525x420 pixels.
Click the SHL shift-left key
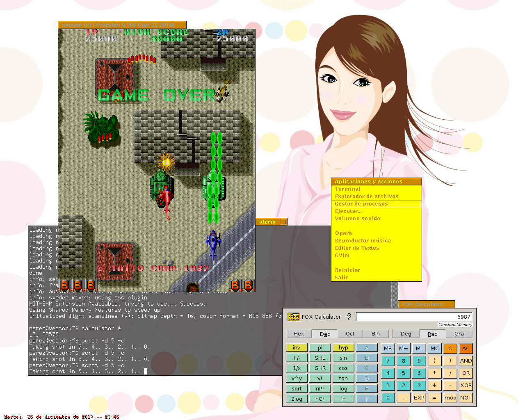coord(320,358)
